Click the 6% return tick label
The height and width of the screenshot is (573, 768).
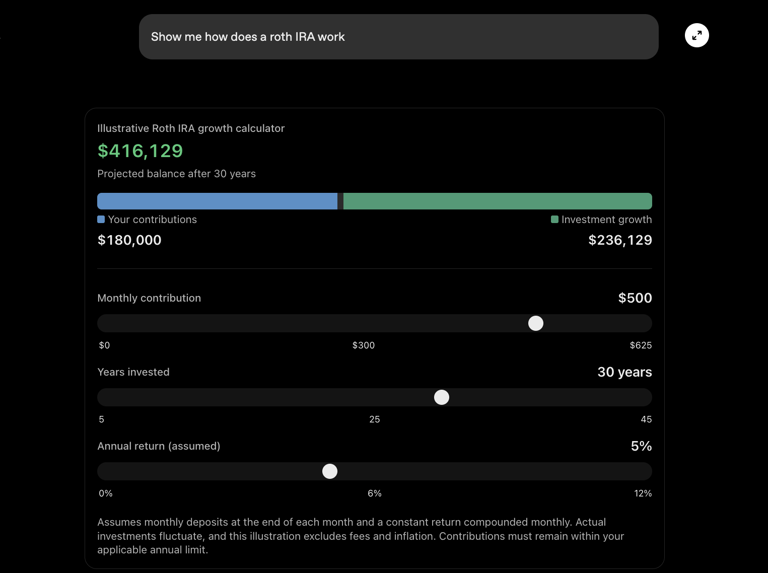(375, 493)
